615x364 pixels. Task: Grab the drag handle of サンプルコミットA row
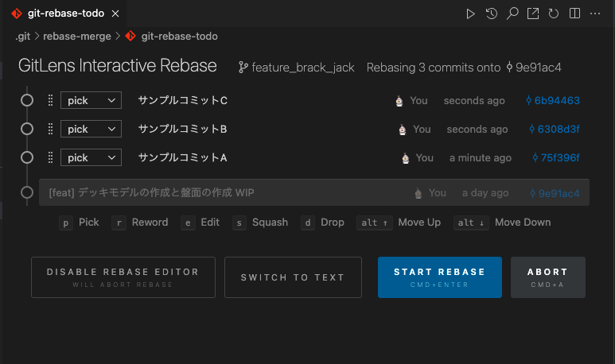tap(50, 157)
